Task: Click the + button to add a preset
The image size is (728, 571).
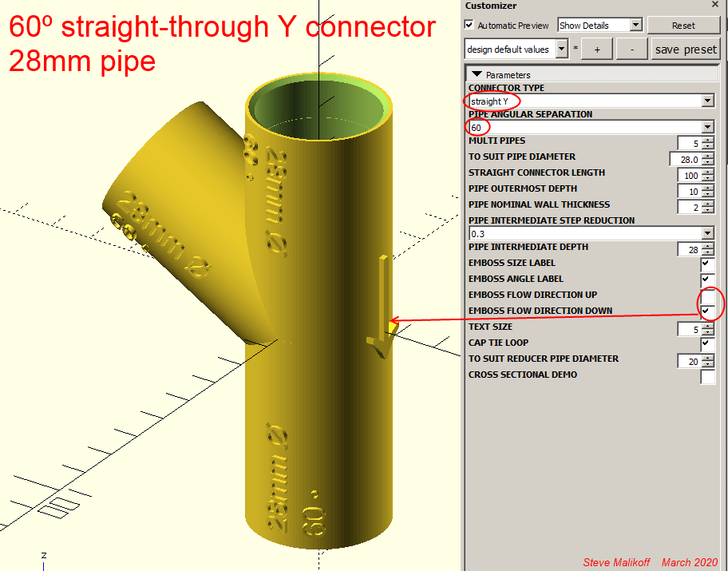Action: (x=597, y=49)
